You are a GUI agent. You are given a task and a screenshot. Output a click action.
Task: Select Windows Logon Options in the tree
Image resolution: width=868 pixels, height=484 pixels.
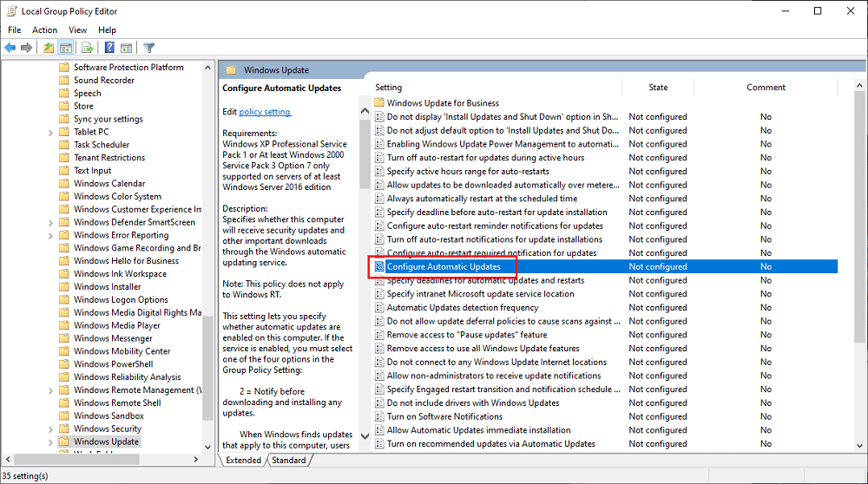pyautogui.click(x=121, y=299)
